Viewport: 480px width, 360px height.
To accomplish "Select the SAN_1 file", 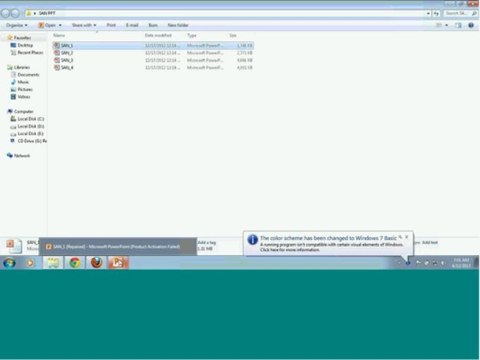I will [x=153, y=45].
